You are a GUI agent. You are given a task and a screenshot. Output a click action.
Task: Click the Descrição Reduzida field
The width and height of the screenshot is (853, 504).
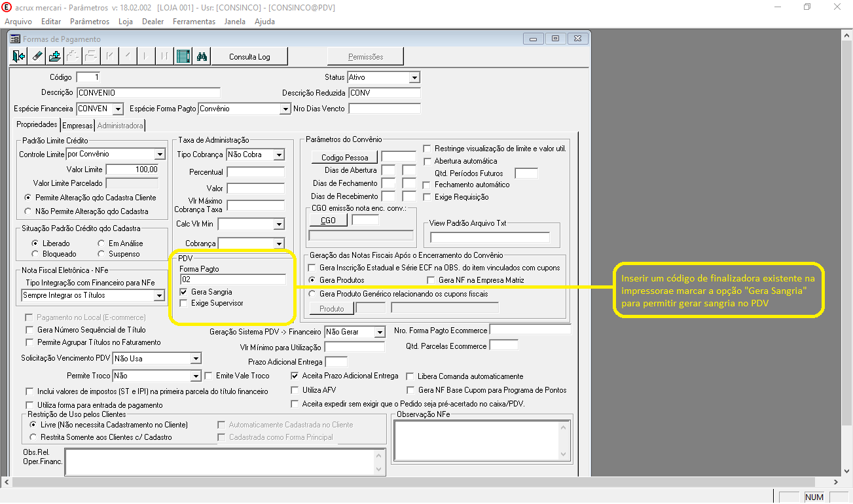point(384,93)
